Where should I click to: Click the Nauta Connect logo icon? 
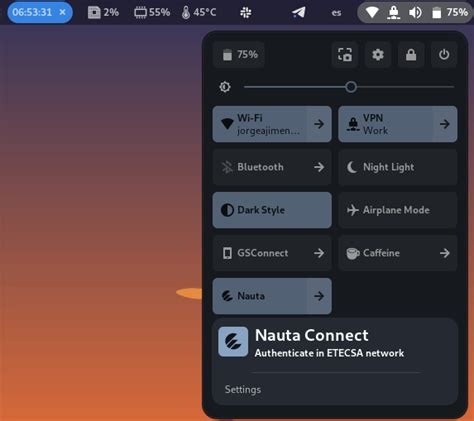233,342
